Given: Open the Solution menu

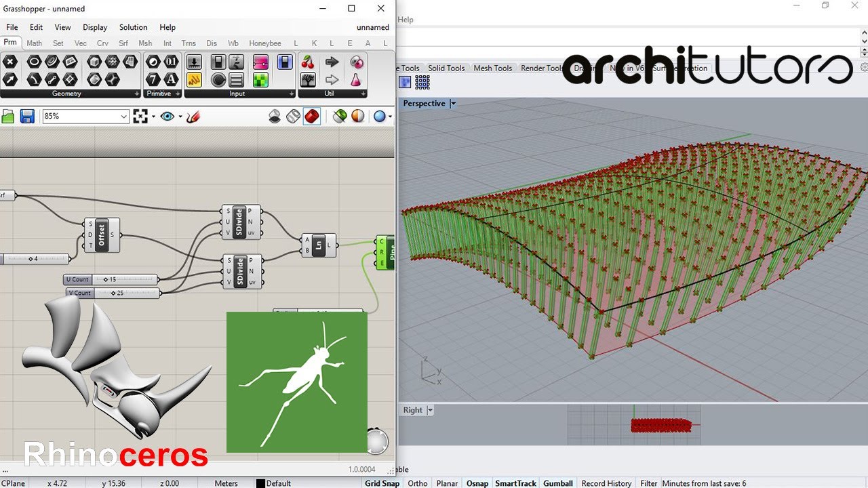Looking at the screenshot, I should (133, 27).
